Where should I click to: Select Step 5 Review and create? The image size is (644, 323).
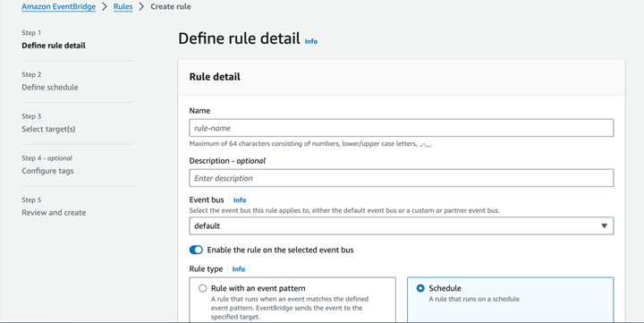point(54,212)
